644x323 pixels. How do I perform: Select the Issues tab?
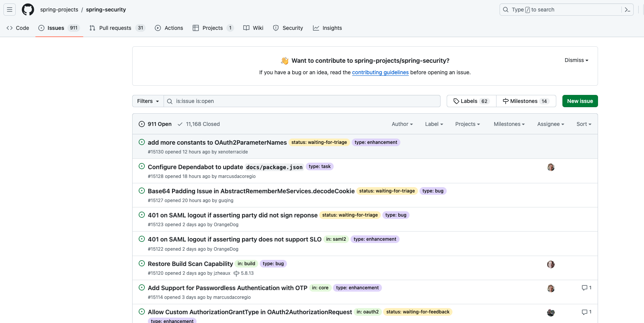pyautogui.click(x=59, y=28)
